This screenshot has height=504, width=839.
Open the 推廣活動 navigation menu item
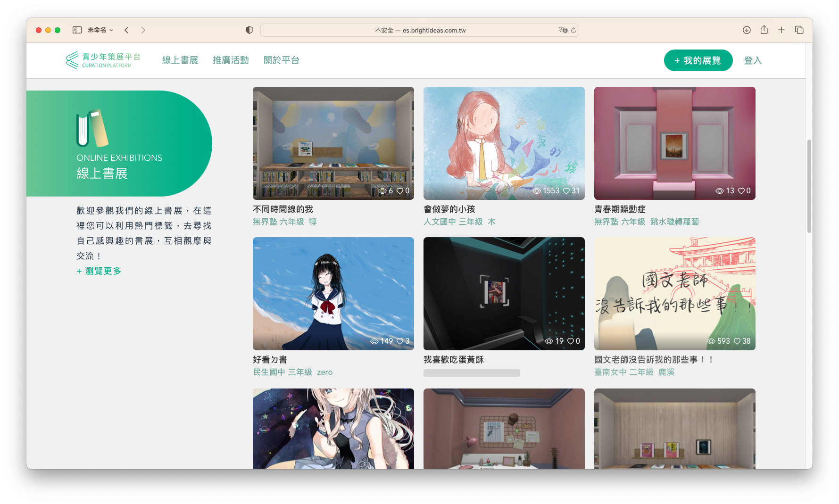(231, 60)
